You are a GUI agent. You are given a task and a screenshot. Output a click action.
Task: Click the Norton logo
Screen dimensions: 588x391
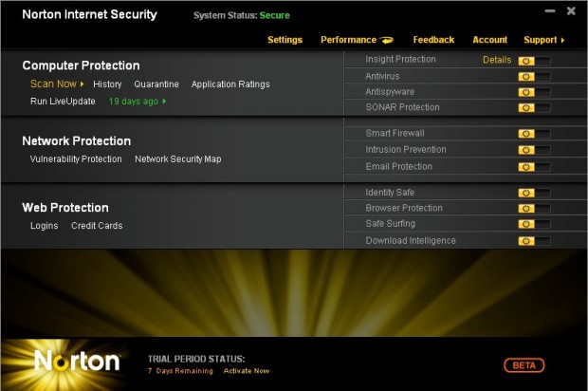point(77,362)
